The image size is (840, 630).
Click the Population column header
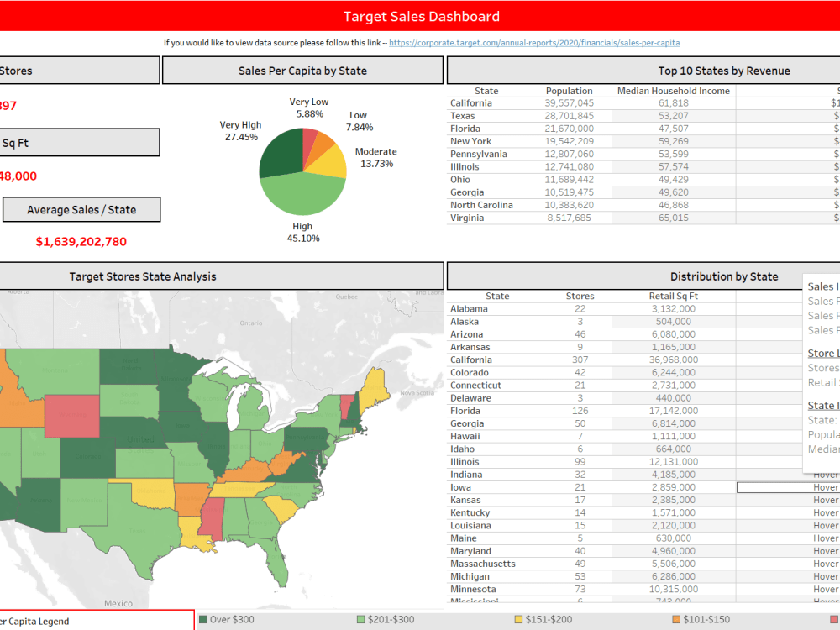coord(570,91)
